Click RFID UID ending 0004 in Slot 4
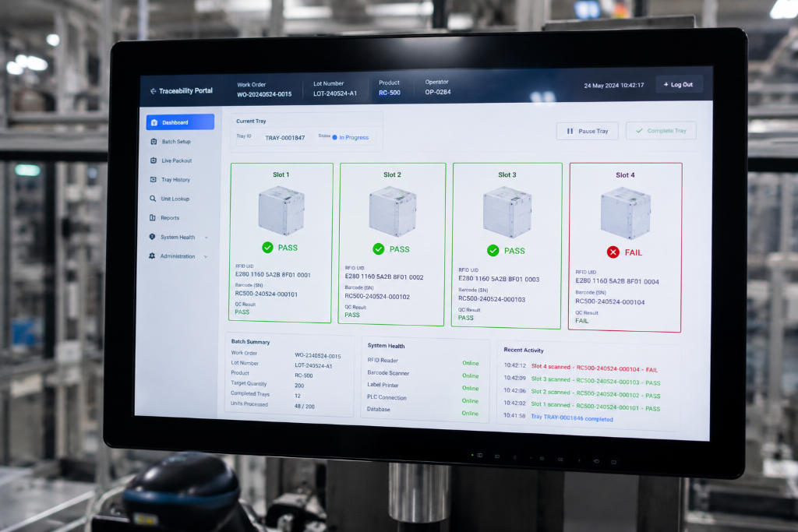This screenshot has height=532, width=798. [x=617, y=281]
